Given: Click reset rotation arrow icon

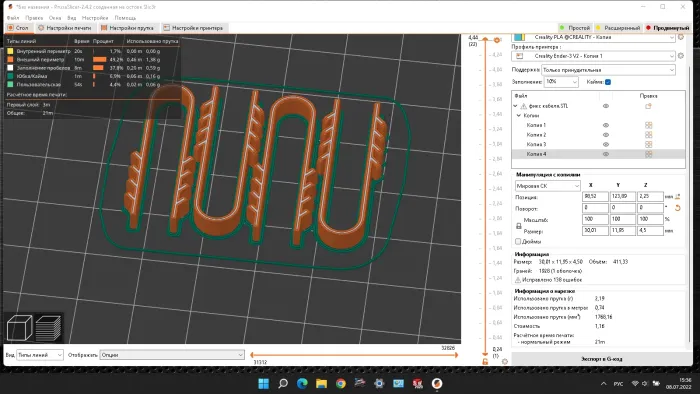Looking at the screenshot, I should (x=678, y=208).
